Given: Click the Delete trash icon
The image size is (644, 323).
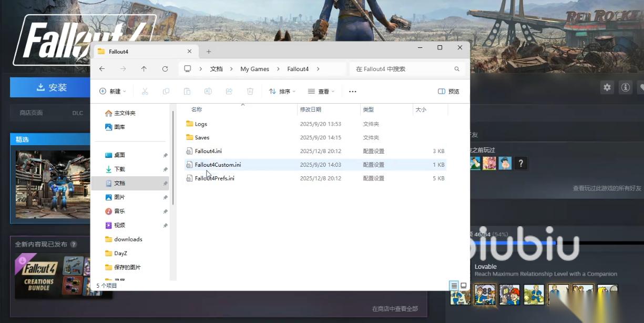Looking at the screenshot, I should (250, 92).
